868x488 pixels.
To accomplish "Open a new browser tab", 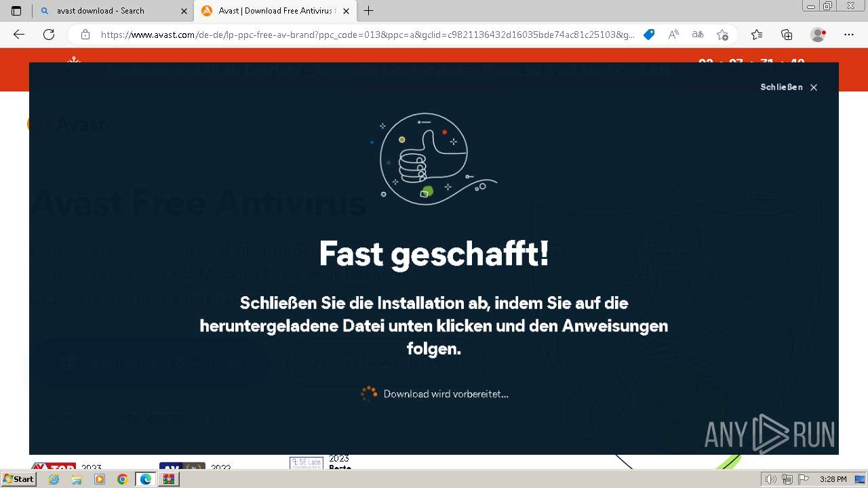I will (x=368, y=11).
